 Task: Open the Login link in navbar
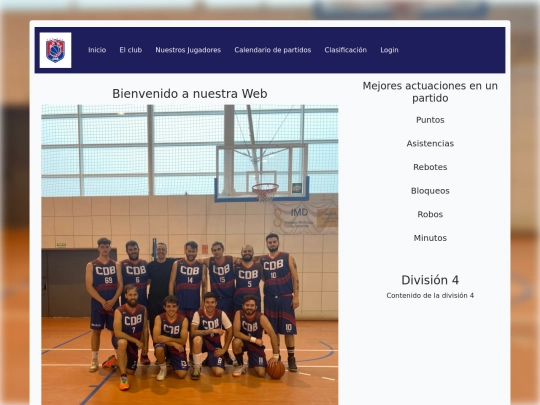point(389,50)
